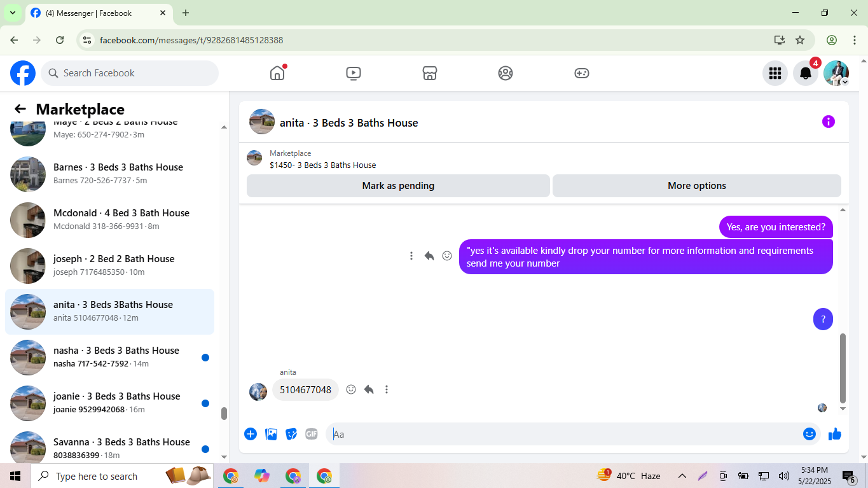
Task: Open Chrome's three-dot menu
Action: (x=855, y=40)
